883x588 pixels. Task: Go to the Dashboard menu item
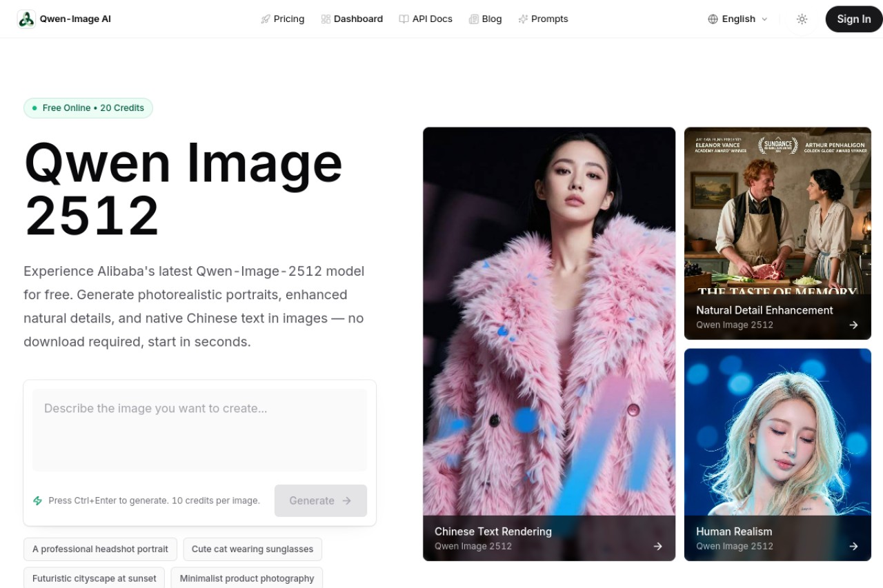pyautogui.click(x=352, y=19)
